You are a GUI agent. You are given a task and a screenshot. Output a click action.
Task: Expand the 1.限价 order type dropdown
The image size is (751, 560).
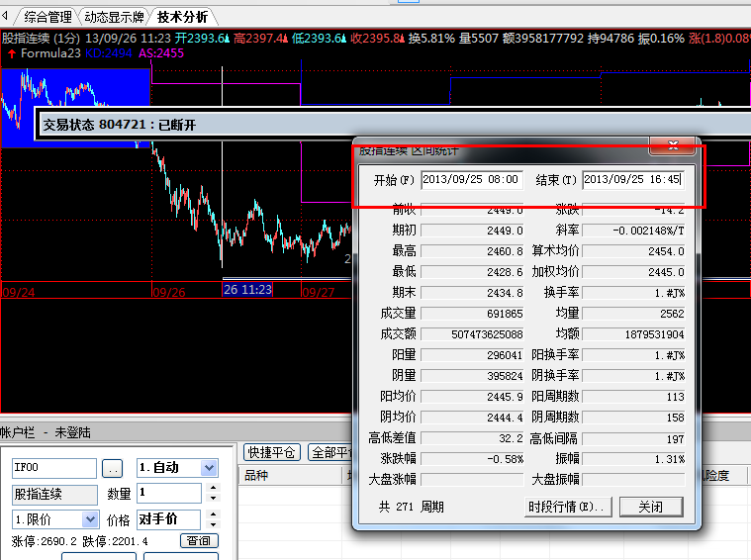(90, 519)
